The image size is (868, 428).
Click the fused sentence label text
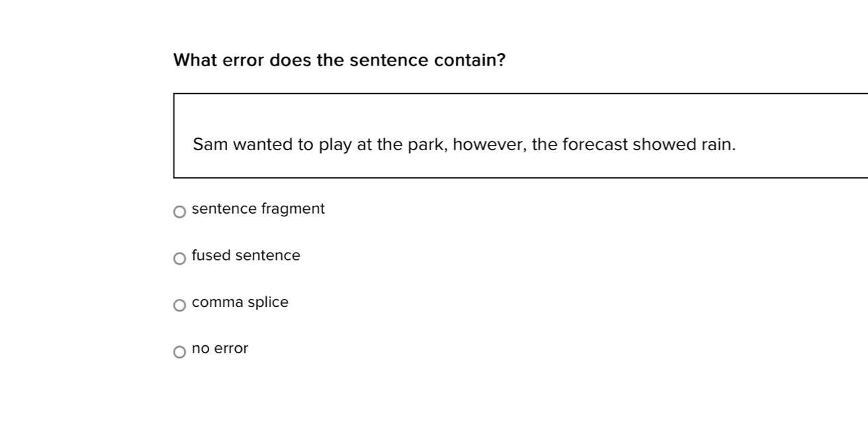click(x=246, y=255)
